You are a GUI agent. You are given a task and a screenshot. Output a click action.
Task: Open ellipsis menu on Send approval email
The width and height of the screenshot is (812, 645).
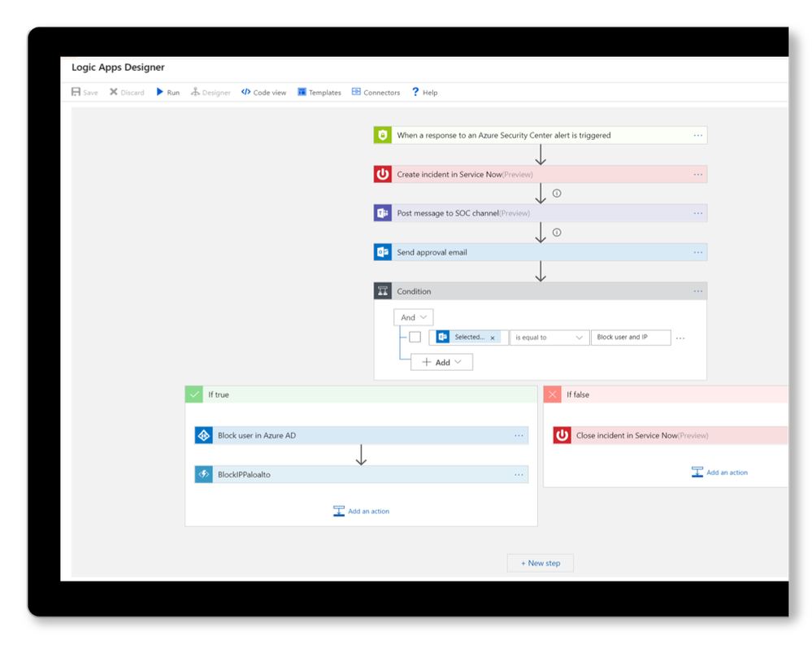pos(698,252)
